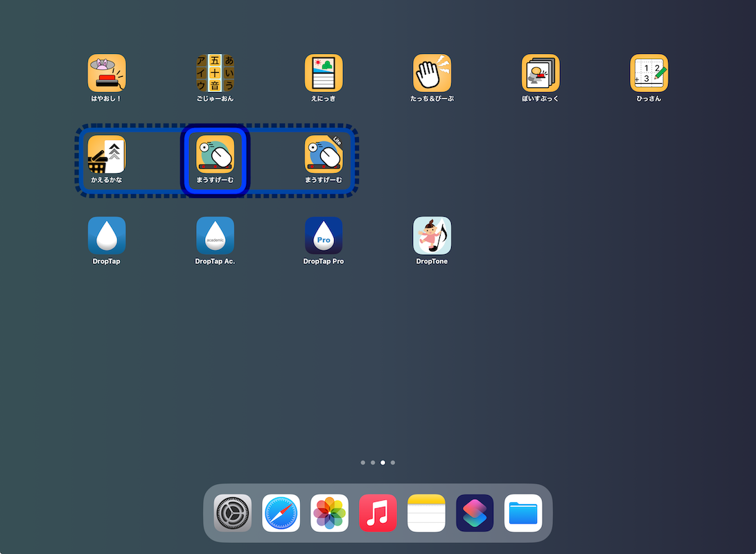The height and width of the screenshot is (554, 756).
Task: Open the ぼいすぶっく app
Action: click(540, 73)
